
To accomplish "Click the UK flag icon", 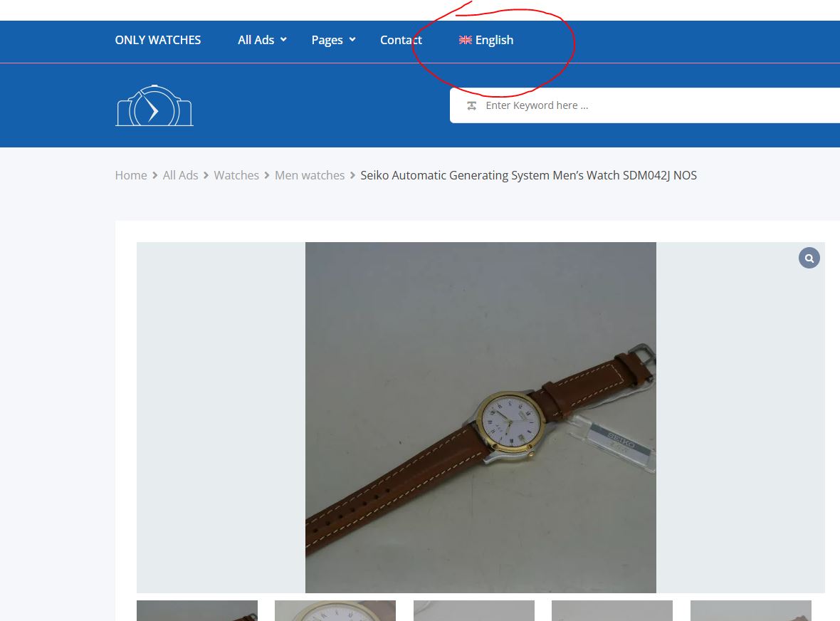I will pos(465,40).
